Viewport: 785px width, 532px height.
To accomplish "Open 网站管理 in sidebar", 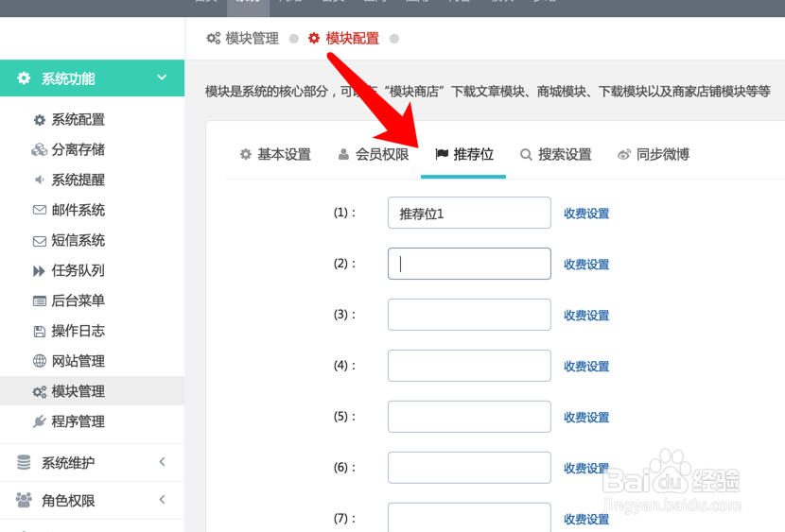I will click(x=78, y=361).
